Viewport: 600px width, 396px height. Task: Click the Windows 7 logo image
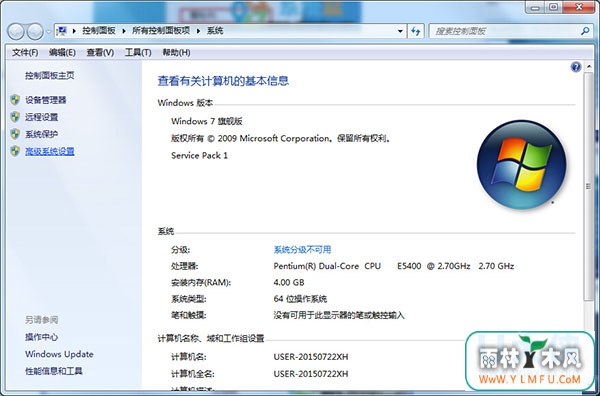pyautogui.click(x=522, y=165)
